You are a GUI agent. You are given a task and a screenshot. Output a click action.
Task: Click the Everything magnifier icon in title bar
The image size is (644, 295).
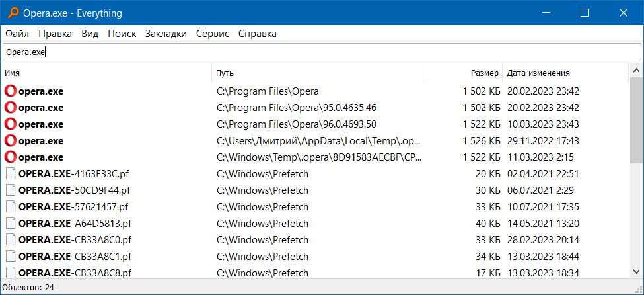point(13,13)
